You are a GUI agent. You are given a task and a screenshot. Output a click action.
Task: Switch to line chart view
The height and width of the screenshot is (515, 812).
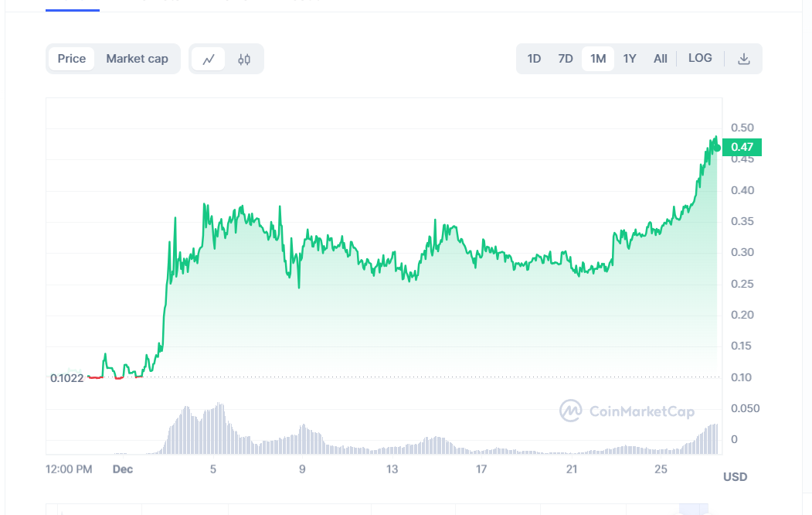pyautogui.click(x=209, y=59)
